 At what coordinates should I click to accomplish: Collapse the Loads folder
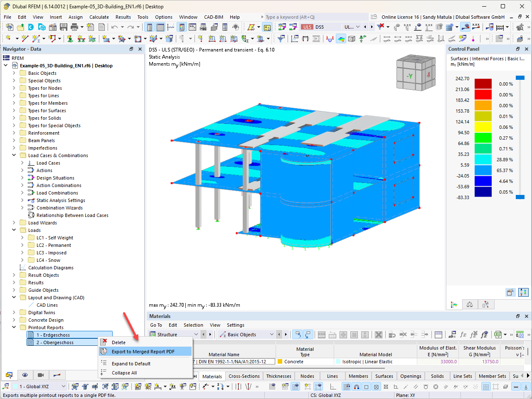pyautogui.click(x=14, y=230)
